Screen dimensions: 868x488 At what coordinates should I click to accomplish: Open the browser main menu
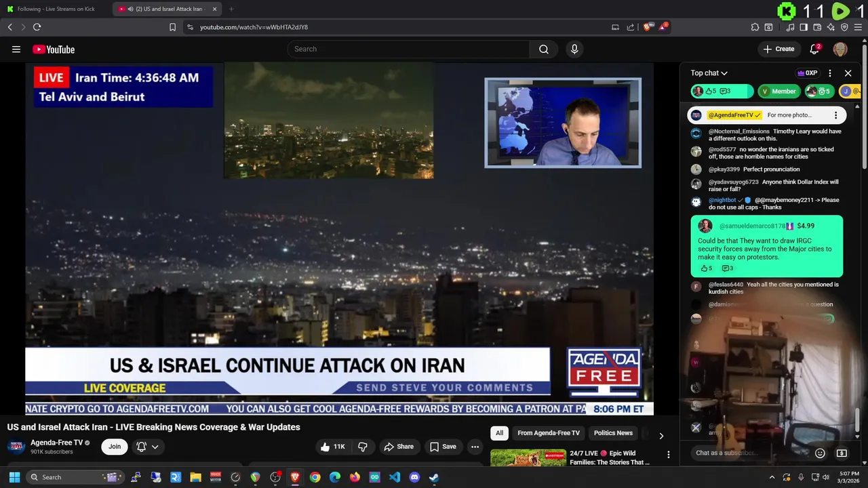coord(859,27)
